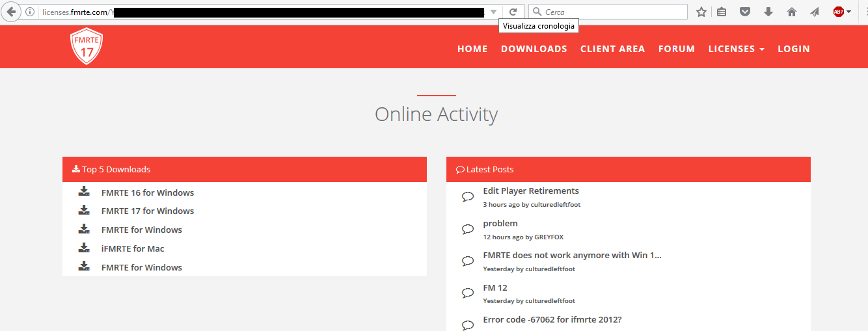Click the 12 hours ago by GREYFOX text

point(523,237)
